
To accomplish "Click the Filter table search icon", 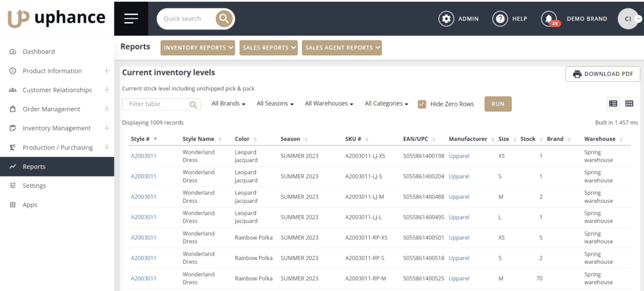I will pyautogui.click(x=194, y=105).
